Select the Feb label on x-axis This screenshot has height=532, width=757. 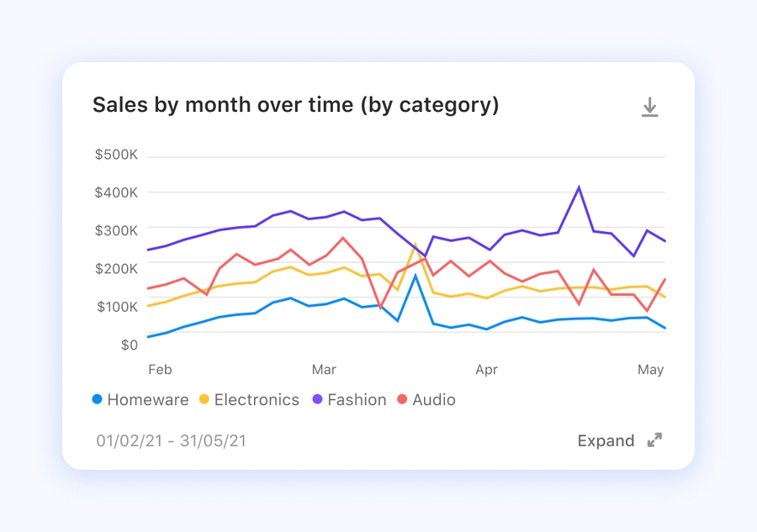[160, 370]
